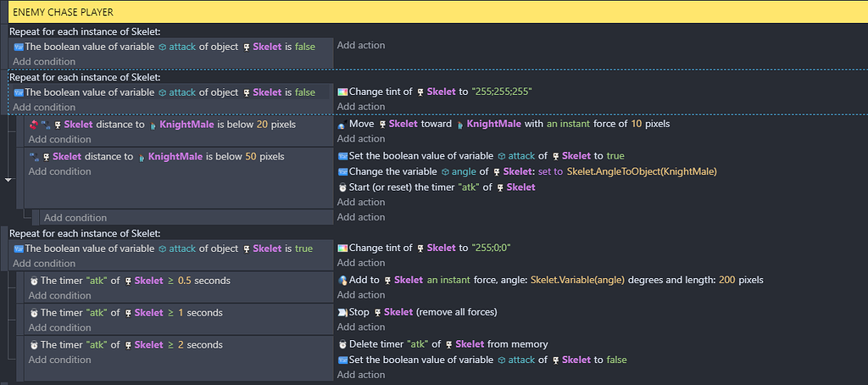The height and width of the screenshot is (385, 868).
Task: Click the tint icon beside "255;0;0" action
Action: pyautogui.click(x=342, y=248)
